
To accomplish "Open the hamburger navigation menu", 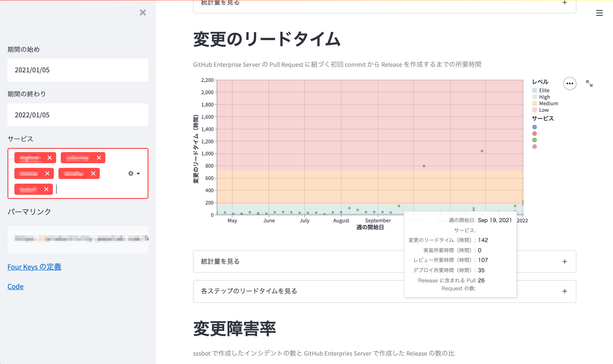I will pos(600,13).
